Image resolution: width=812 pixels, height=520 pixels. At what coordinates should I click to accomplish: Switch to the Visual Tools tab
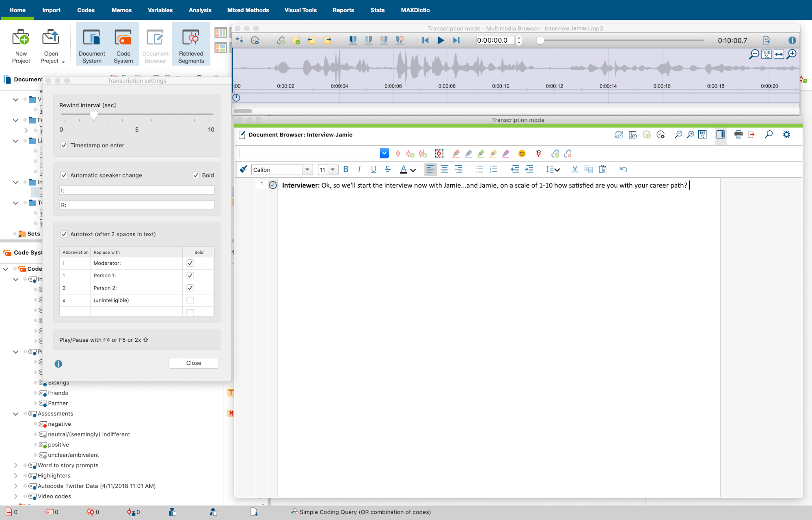tap(300, 10)
